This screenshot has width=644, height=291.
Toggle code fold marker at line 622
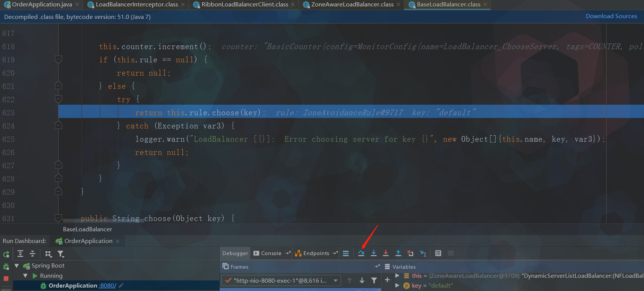[x=59, y=99]
